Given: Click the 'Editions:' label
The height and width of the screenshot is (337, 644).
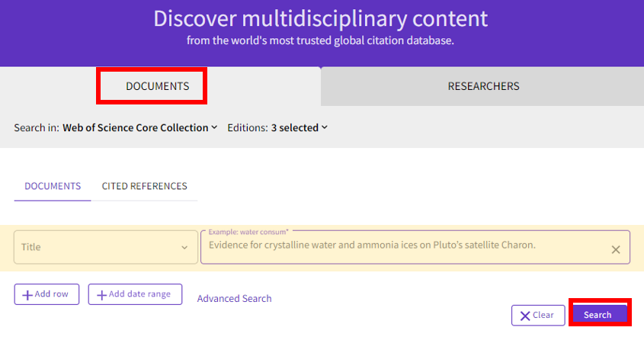Looking at the screenshot, I should pos(248,128).
